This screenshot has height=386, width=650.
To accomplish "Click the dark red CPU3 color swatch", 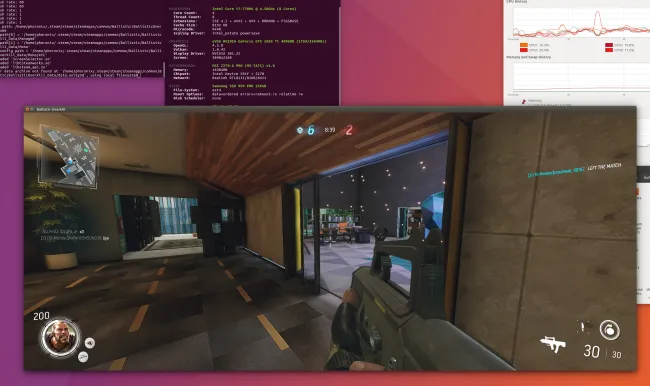I will point(609,45).
